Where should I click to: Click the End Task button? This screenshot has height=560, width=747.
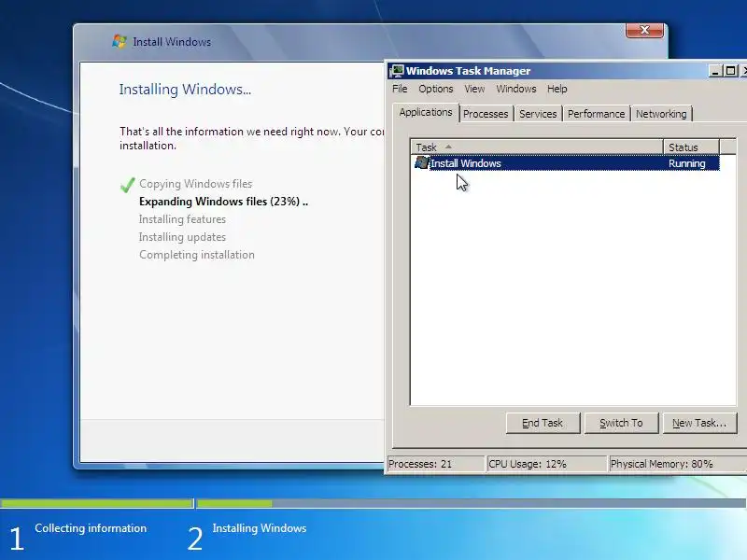tap(543, 423)
